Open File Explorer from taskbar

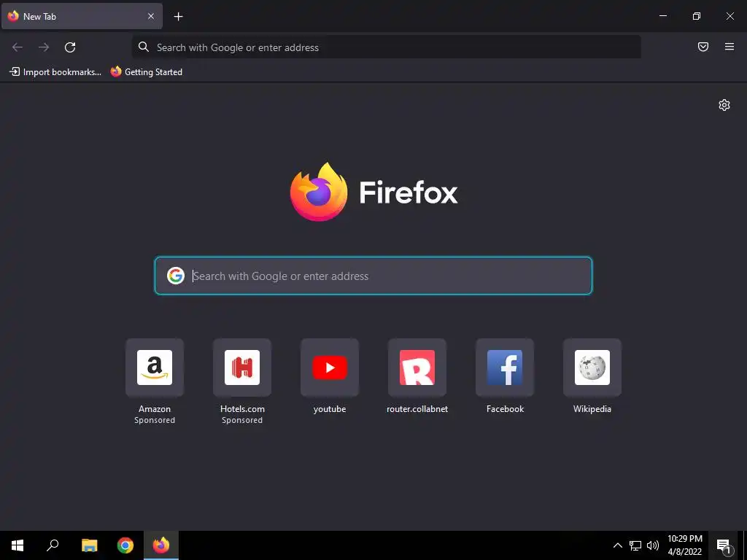pos(90,545)
